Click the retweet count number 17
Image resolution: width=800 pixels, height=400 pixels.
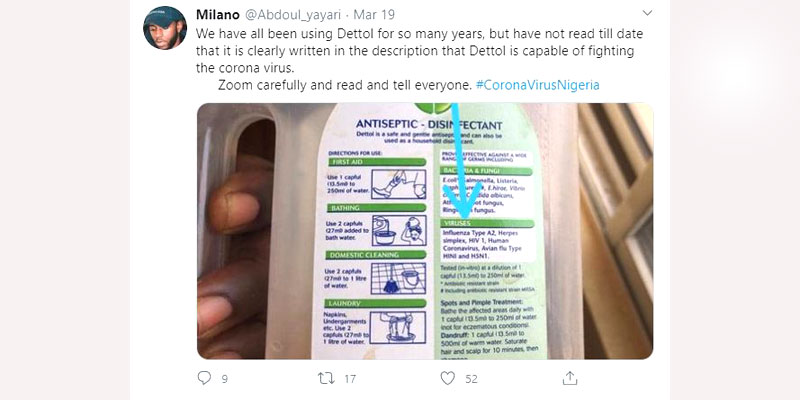coord(350,379)
